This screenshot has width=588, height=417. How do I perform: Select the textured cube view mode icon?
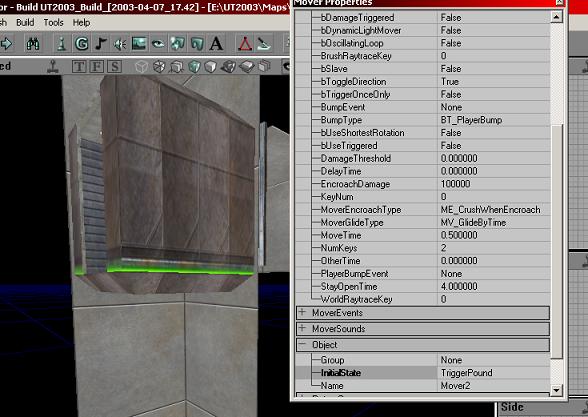pos(194,67)
